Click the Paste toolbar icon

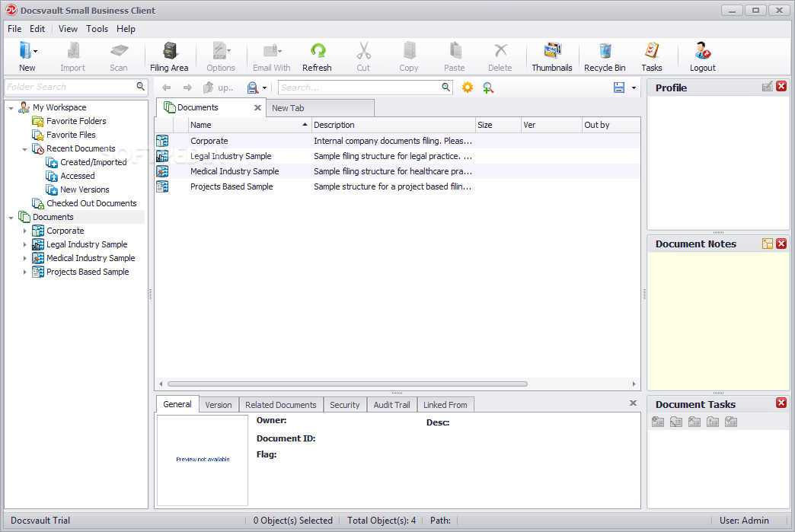point(455,51)
